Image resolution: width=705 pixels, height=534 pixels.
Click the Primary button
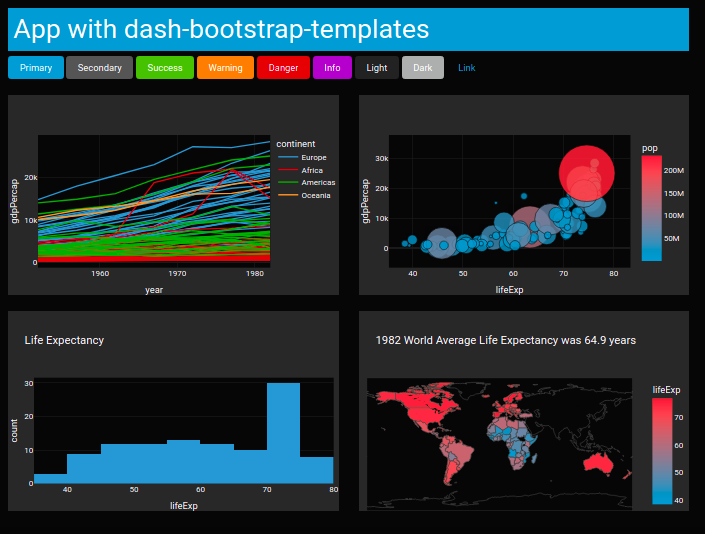point(36,67)
